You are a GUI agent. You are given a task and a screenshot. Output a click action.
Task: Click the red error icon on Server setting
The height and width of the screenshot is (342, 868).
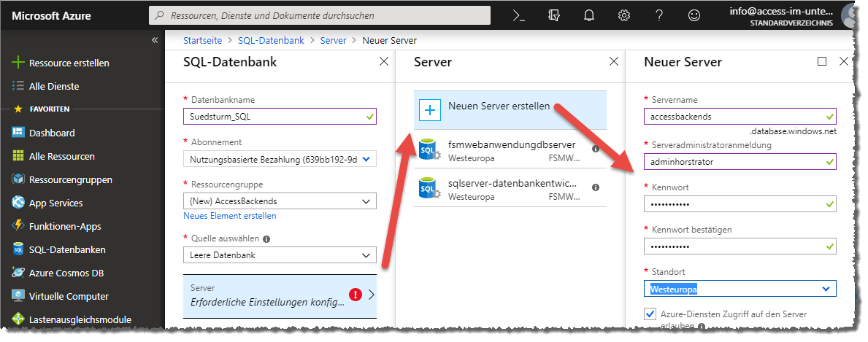coord(356,295)
